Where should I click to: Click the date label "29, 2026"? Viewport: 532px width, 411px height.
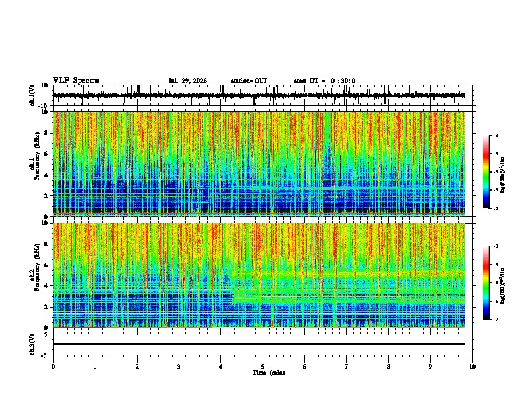pyautogui.click(x=193, y=81)
